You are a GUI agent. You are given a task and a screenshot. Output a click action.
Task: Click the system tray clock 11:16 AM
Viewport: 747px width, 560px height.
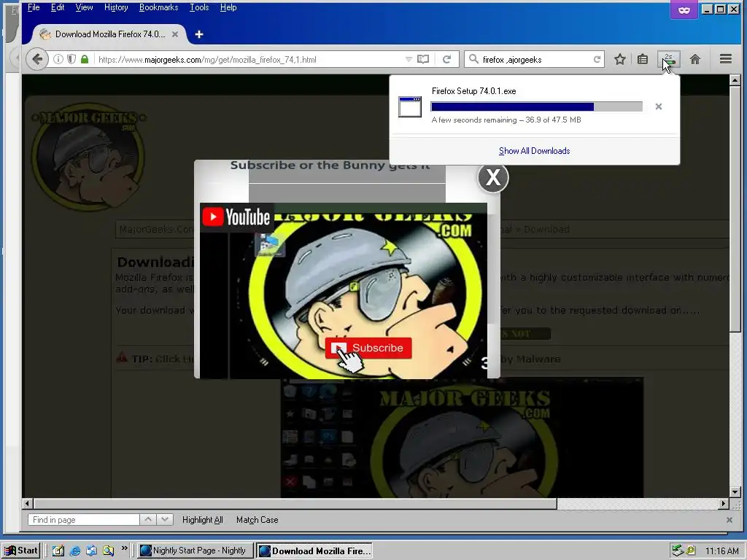[x=721, y=551]
